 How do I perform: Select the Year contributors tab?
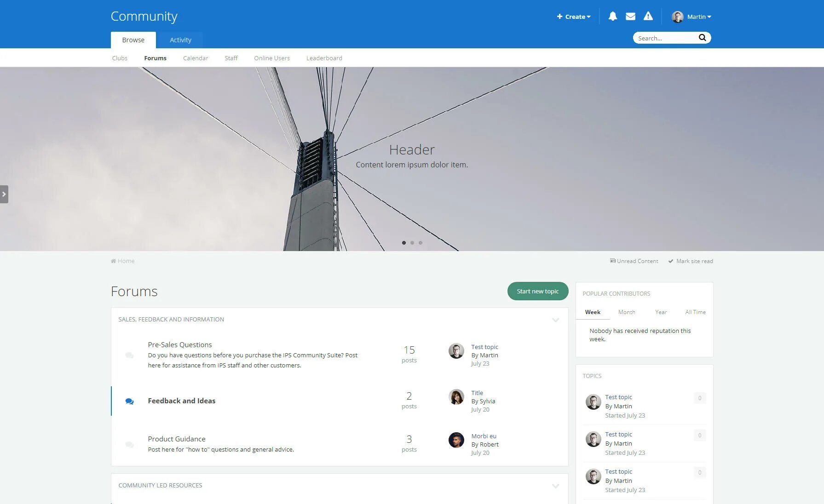[x=661, y=312]
